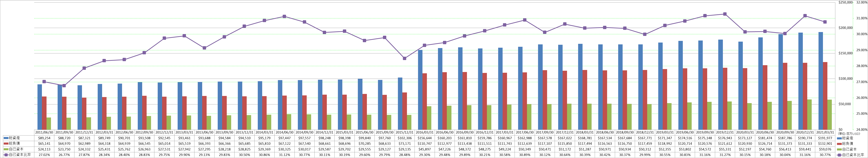The height and width of the screenshot is (158, 868).
Task: Click the equity ratio marker for 2020/12/31
Action: click(805, 15)
